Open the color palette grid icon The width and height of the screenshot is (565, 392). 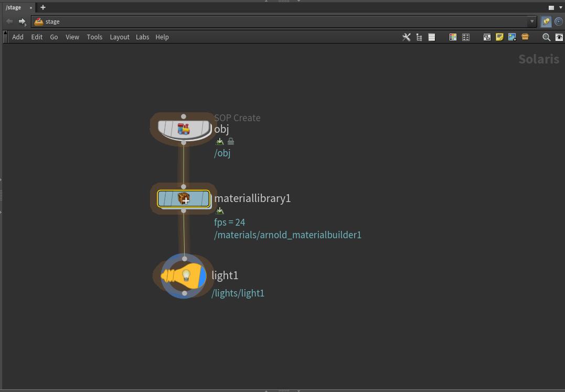point(453,37)
